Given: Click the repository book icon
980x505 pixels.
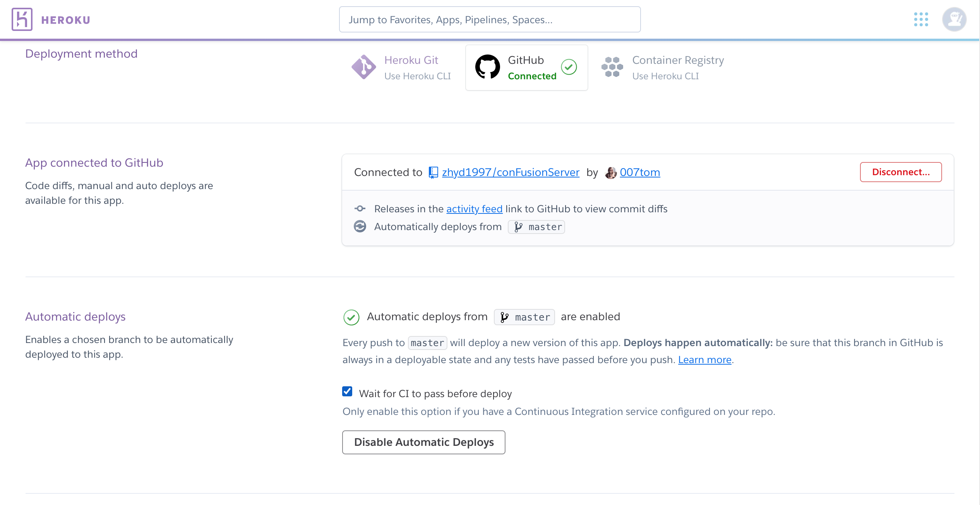Looking at the screenshot, I should [x=433, y=172].
